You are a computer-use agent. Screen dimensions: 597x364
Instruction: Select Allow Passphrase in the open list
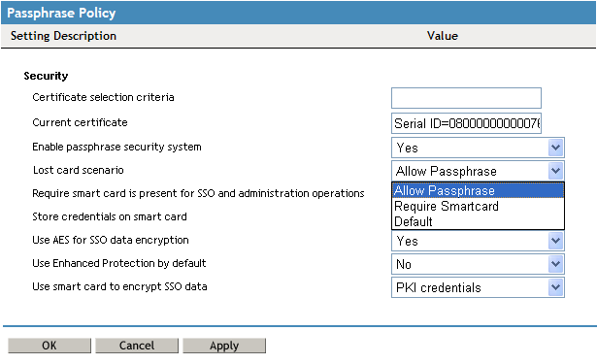point(478,190)
